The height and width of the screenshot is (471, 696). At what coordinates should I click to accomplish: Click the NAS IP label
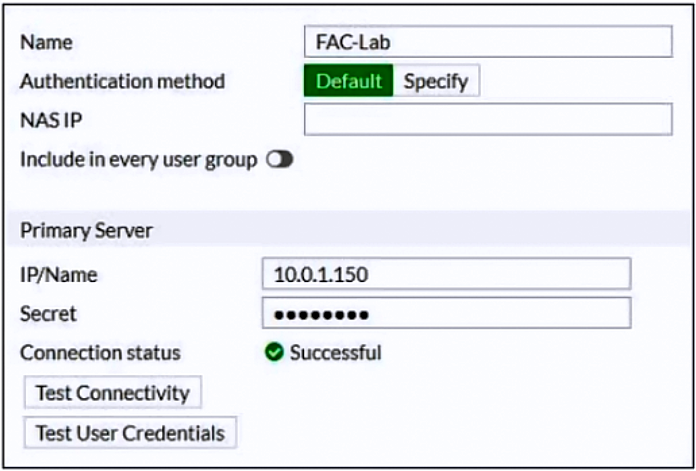point(51,120)
